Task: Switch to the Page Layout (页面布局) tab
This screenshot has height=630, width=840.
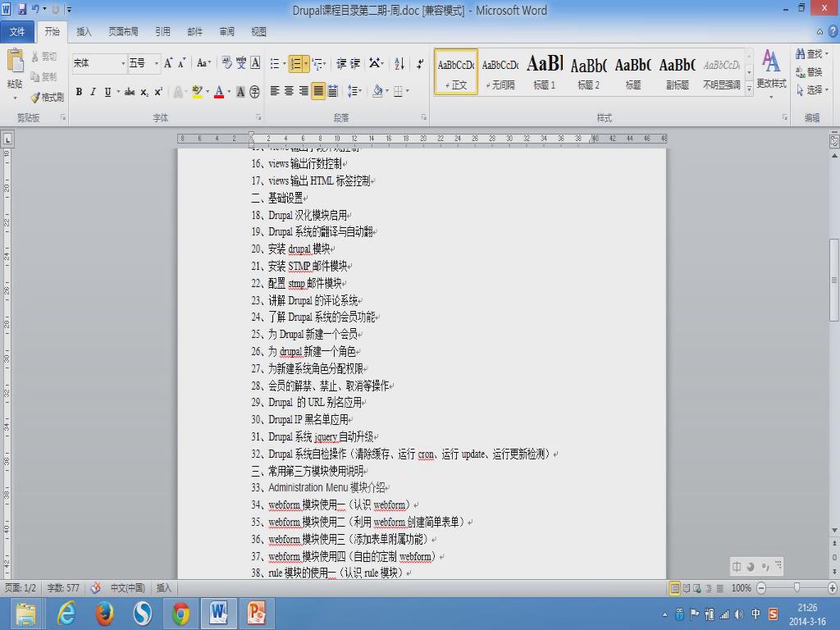Action: [x=123, y=32]
